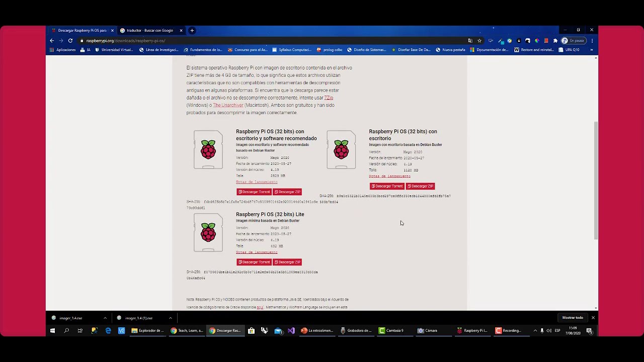Follow the 7Zip link

click(329, 98)
